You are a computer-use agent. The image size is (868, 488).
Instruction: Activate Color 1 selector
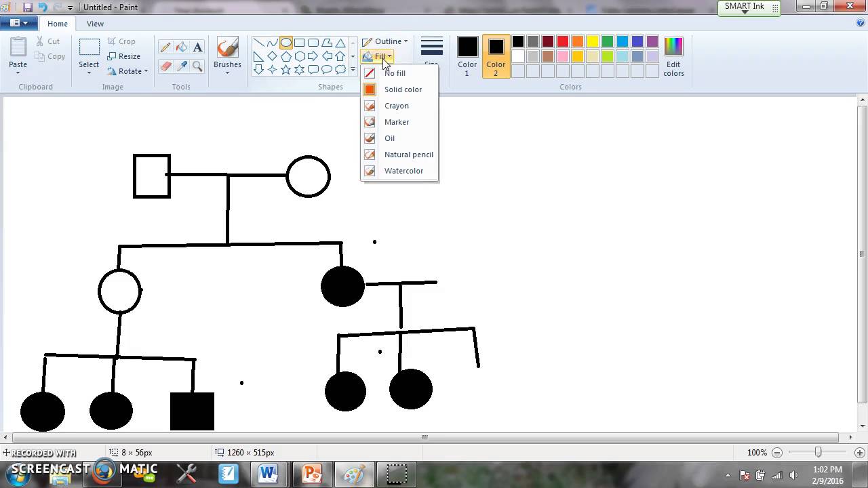[x=467, y=57]
